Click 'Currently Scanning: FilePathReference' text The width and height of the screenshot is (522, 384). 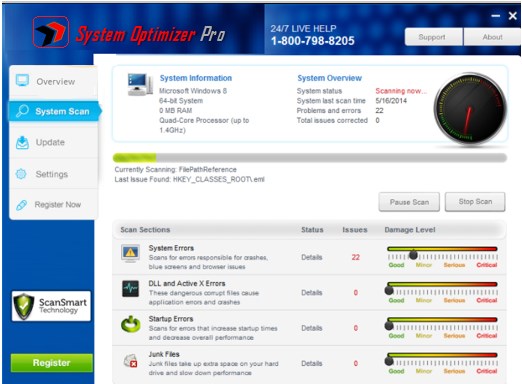click(x=175, y=169)
